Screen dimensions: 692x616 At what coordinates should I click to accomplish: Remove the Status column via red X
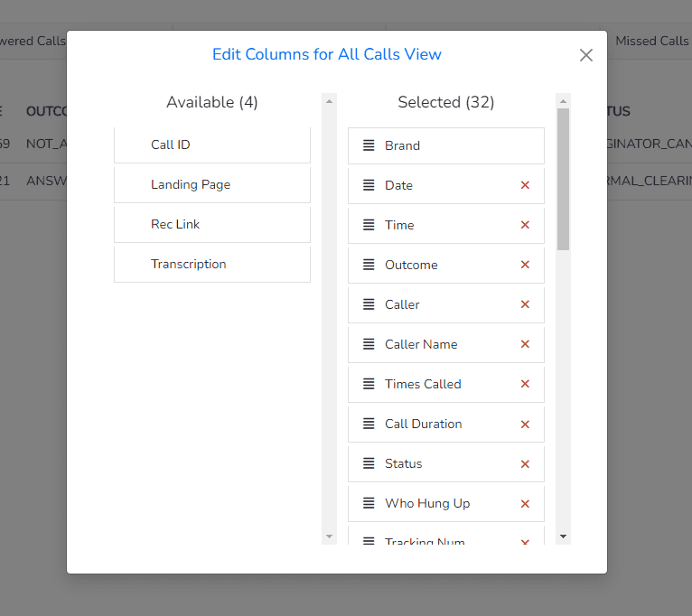point(525,464)
